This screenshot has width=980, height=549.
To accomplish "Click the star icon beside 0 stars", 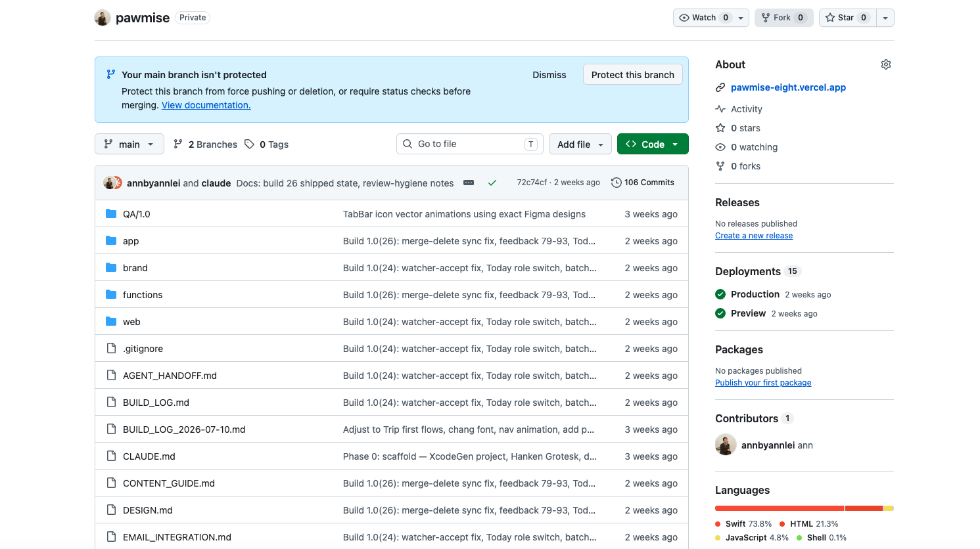I will [720, 128].
